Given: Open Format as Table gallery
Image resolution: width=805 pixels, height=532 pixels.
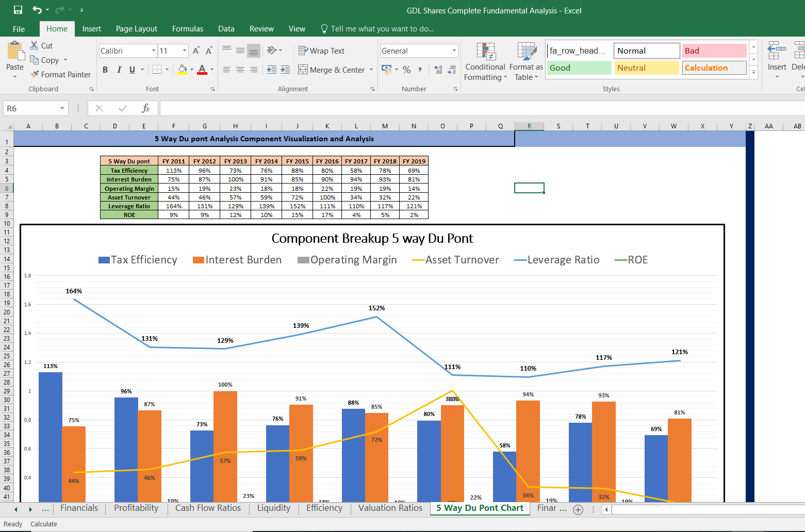Looking at the screenshot, I should coord(526,62).
